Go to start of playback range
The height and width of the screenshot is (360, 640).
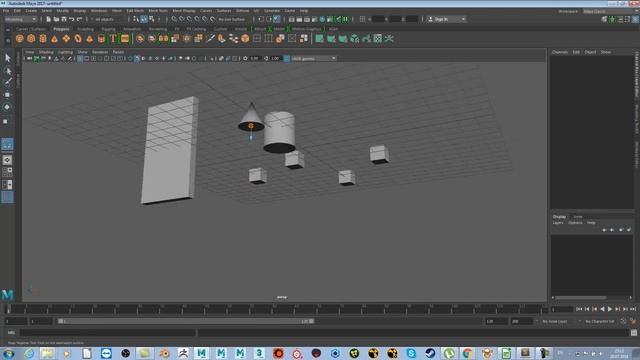(579, 309)
